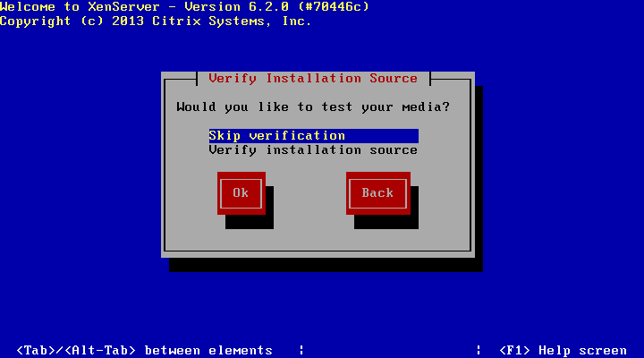
Task: Click the right footer separator near F1
Action: click(479, 350)
